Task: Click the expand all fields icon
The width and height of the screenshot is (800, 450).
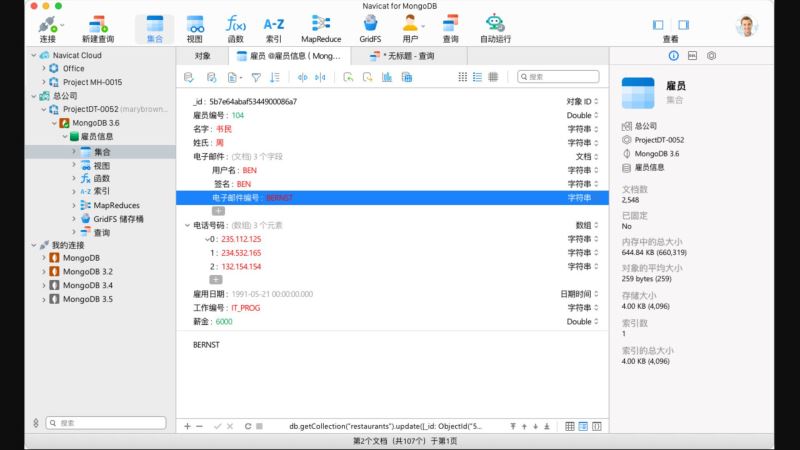Action: point(303,77)
